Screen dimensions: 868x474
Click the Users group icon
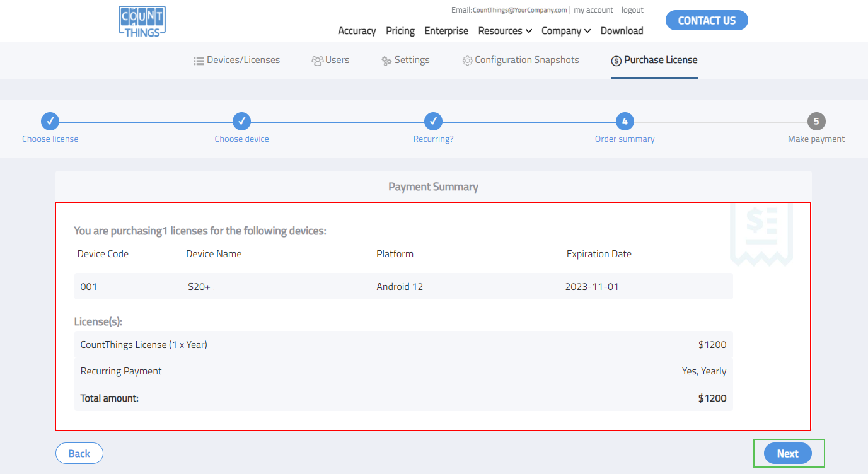pyautogui.click(x=317, y=61)
